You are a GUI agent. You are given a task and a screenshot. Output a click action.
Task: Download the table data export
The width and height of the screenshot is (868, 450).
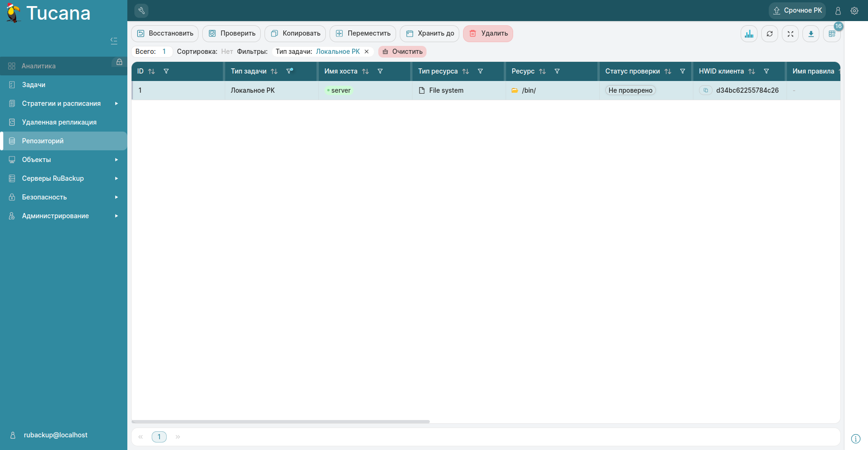click(811, 34)
